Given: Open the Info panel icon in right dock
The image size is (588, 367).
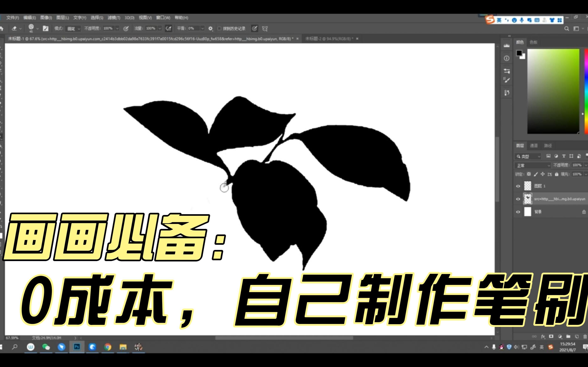Looking at the screenshot, I should (507, 58).
